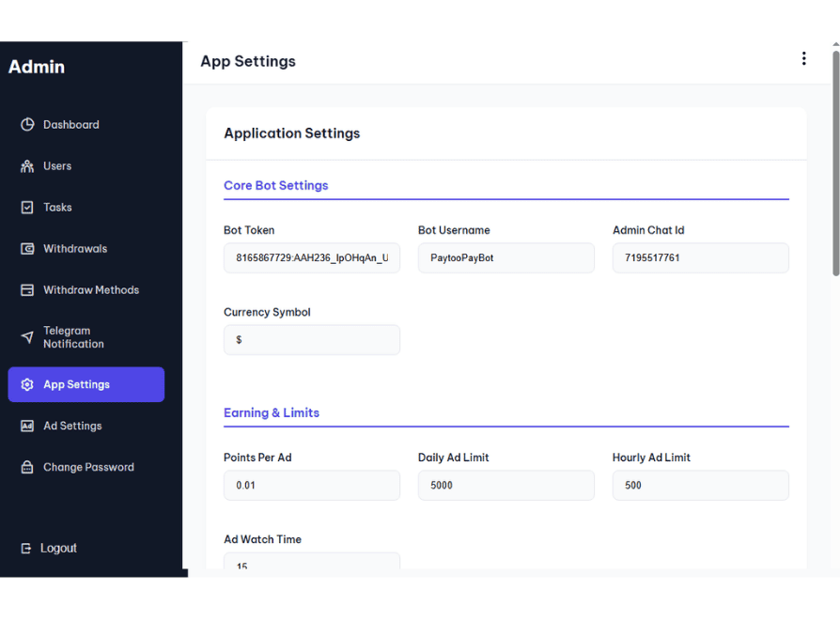Click the page vertical scrollbar

pos(835,164)
